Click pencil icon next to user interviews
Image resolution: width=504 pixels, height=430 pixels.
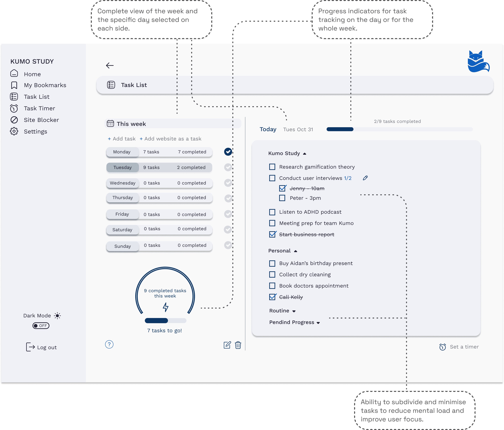(365, 178)
